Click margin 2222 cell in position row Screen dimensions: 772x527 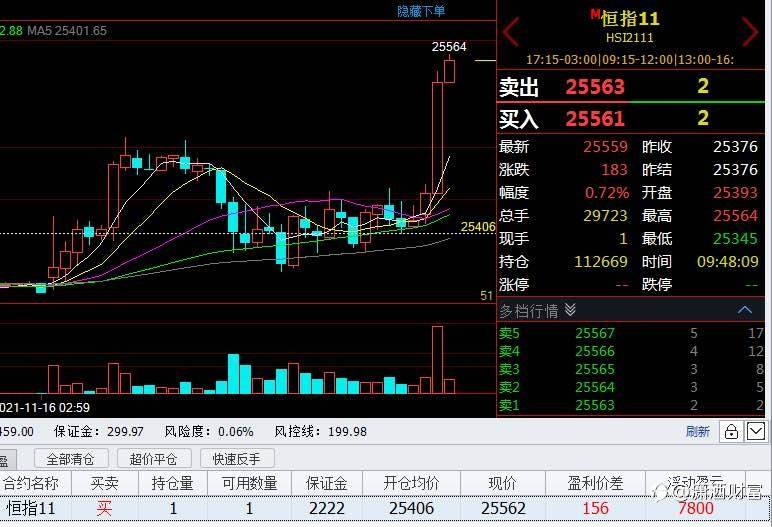[327, 508]
